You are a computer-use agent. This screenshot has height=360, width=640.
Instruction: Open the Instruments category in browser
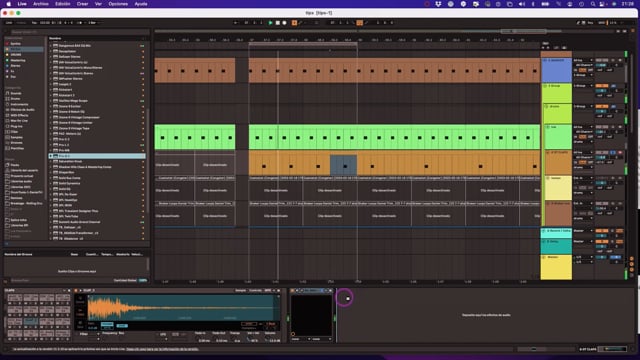[19, 104]
